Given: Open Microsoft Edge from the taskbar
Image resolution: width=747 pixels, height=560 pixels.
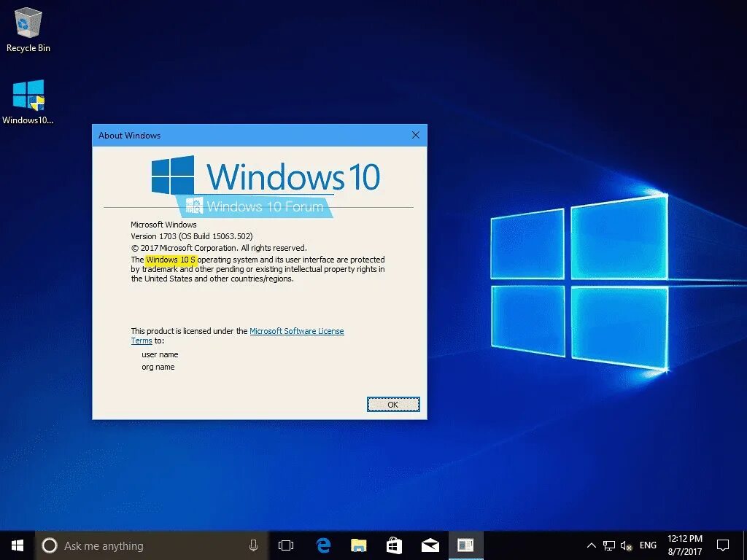Looking at the screenshot, I should point(322,545).
